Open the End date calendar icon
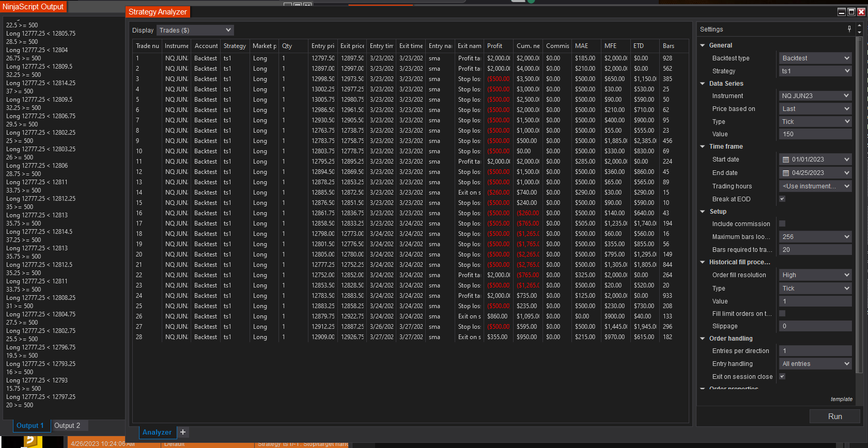The width and height of the screenshot is (868, 448). tap(786, 173)
